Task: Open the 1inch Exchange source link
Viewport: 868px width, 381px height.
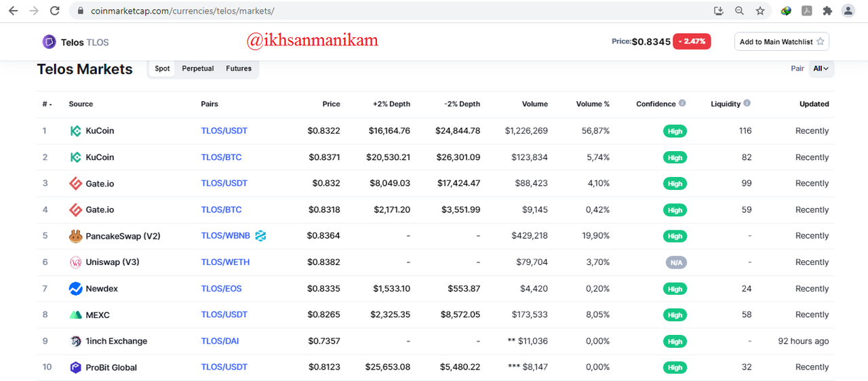Action: [x=117, y=341]
